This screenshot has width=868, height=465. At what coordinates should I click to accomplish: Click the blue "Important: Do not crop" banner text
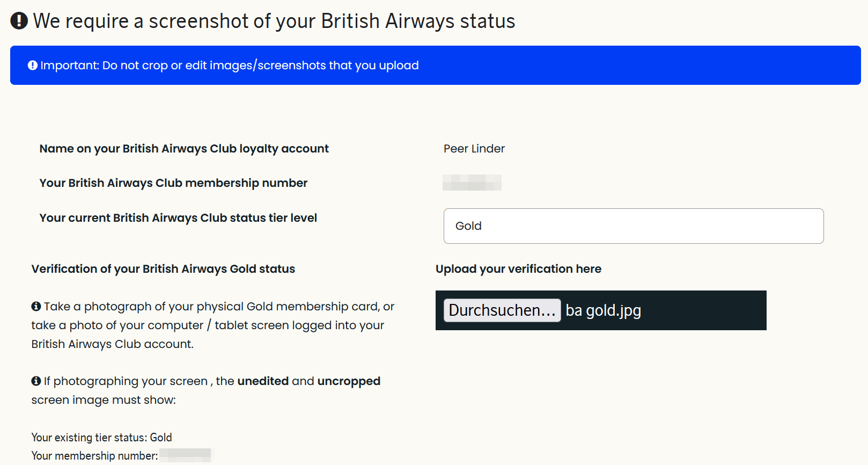(230, 66)
